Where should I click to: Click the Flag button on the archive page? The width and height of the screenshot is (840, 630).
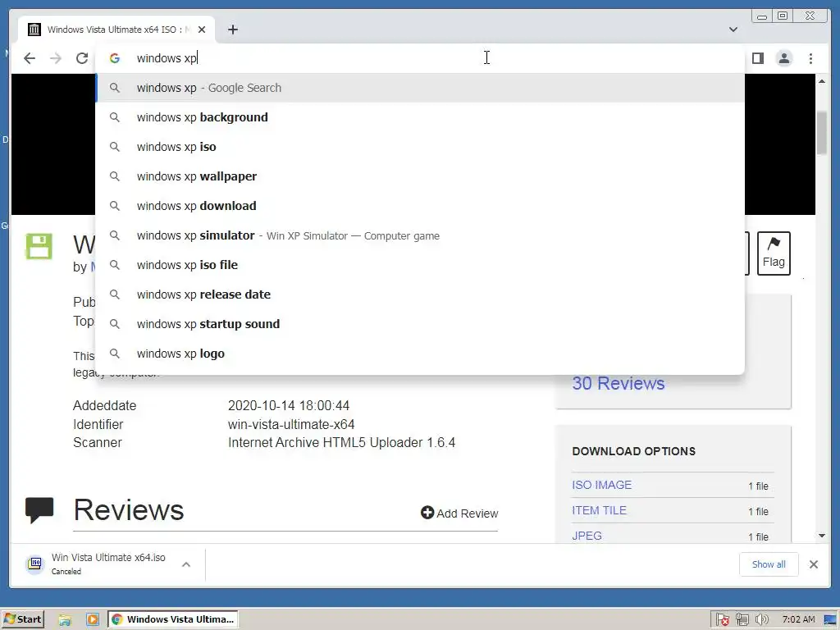[x=774, y=253]
